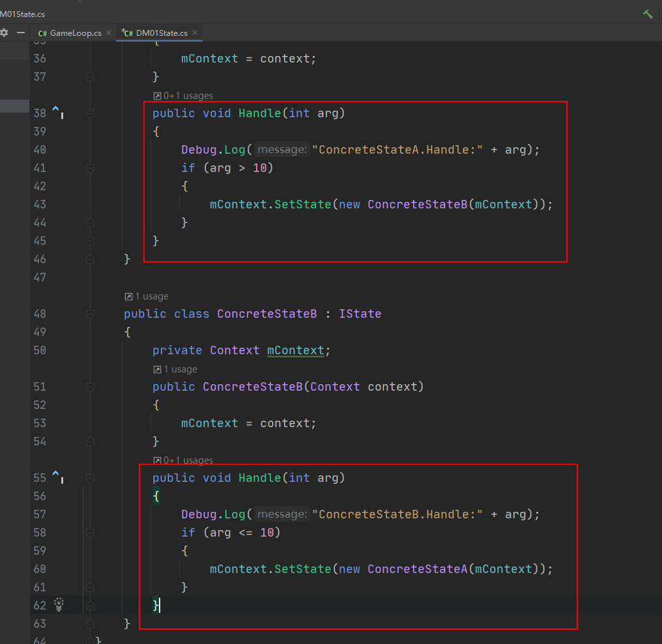Collapse the if block fold at line 58
Viewport: 662px width, 644px height.
[90, 533]
